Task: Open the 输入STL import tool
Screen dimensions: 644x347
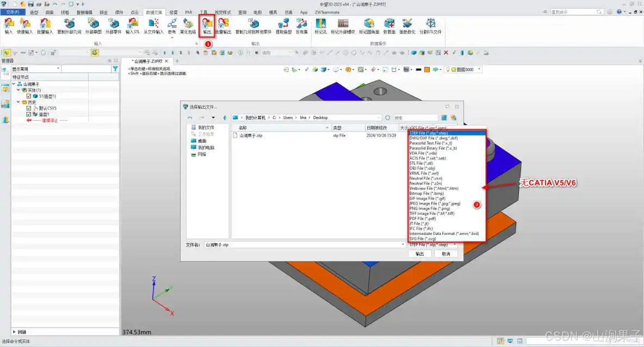Action: tap(133, 25)
